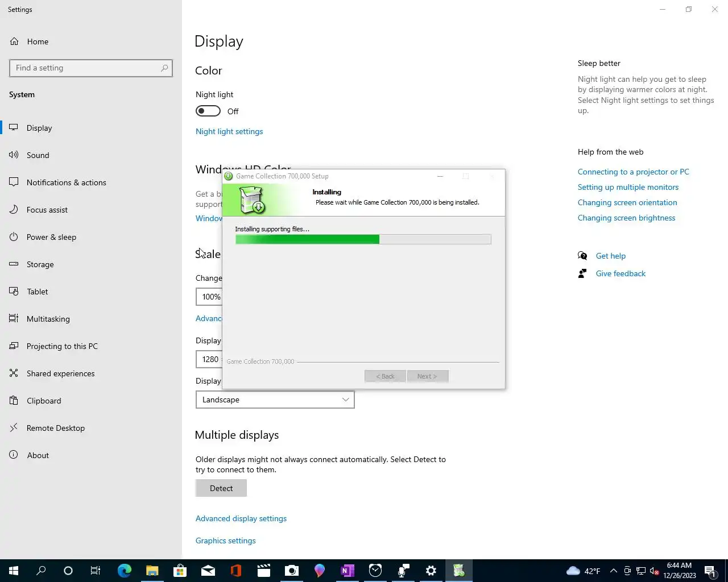This screenshot has height=582, width=728.
Task: Open the muted volume tray icon
Action: (x=654, y=571)
